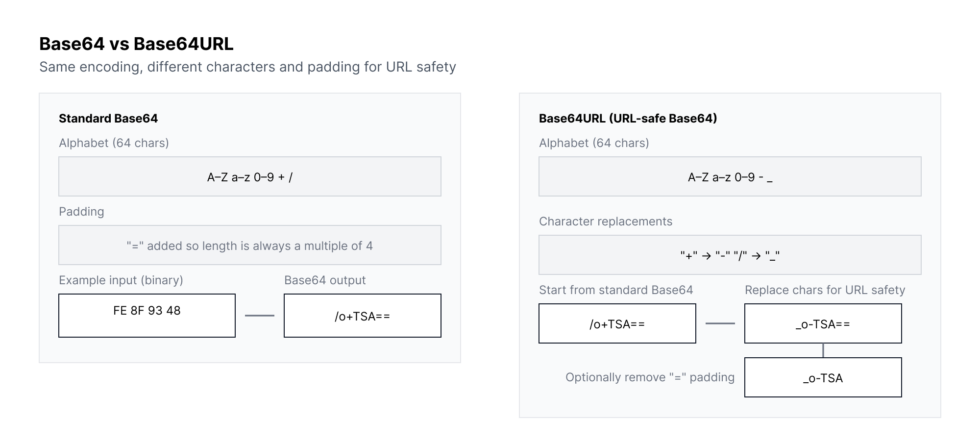Viewport: 980px width, 444px height.
Task: Select the URL-safe alphabet box "A–Z a–z 0–9 - _"
Action: pyautogui.click(x=730, y=177)
